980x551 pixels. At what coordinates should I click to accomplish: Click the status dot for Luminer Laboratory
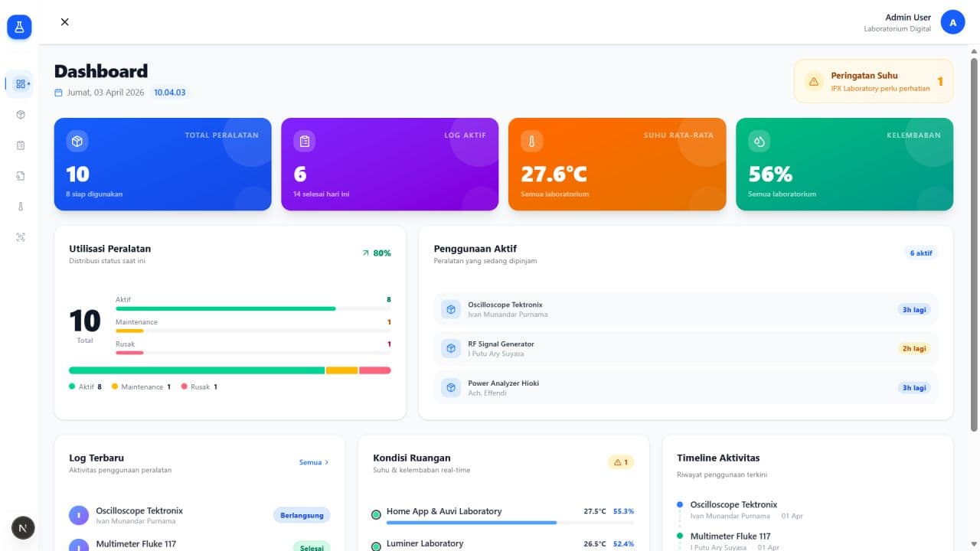pos(376,546)
